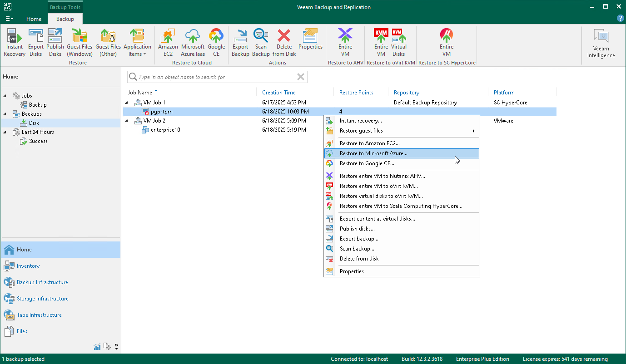Open the Application Items dropdown
The height and width of the screenshot is (364, 626).
pos(137,43)
